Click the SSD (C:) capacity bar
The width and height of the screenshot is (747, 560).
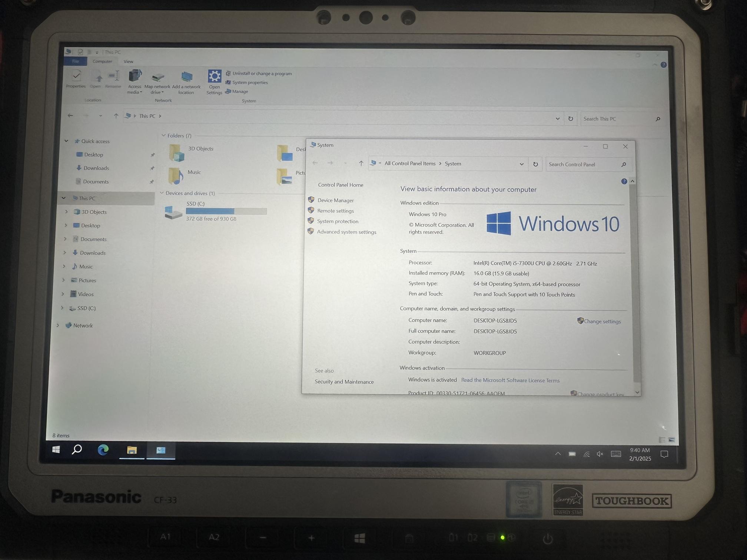(226, 211)
